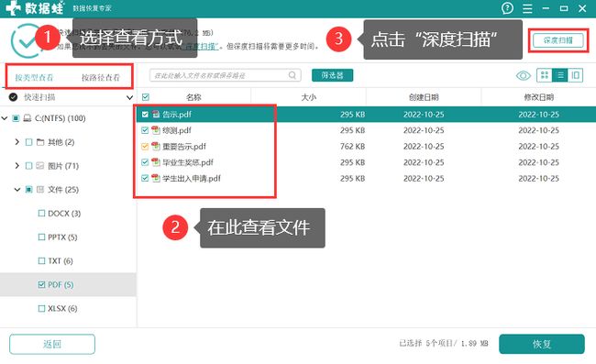Screen dimensions: 596x364
Task: Sort by 修改日期 column header
Action: pyautogui.click(x=538, y=97)
